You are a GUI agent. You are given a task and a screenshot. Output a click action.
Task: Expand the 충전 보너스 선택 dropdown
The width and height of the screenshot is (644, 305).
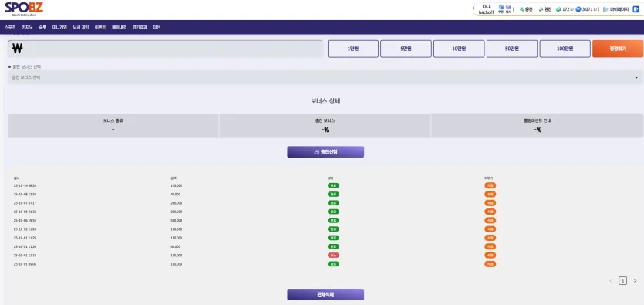(325, 77)
